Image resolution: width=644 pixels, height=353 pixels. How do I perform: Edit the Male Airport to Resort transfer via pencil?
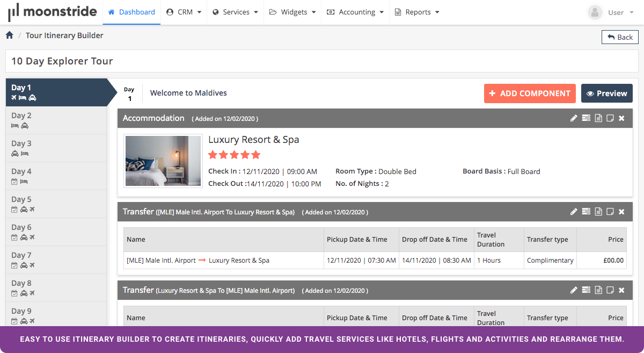(x=574, y=212)
